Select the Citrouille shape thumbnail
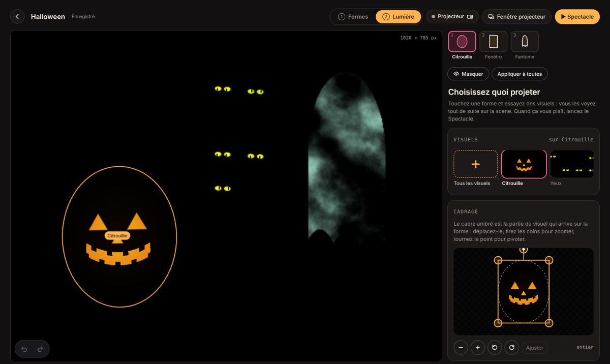 462,42
